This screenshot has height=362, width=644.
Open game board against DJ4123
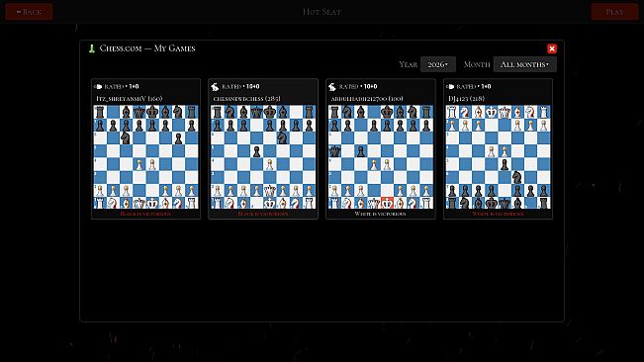[498, 157]
